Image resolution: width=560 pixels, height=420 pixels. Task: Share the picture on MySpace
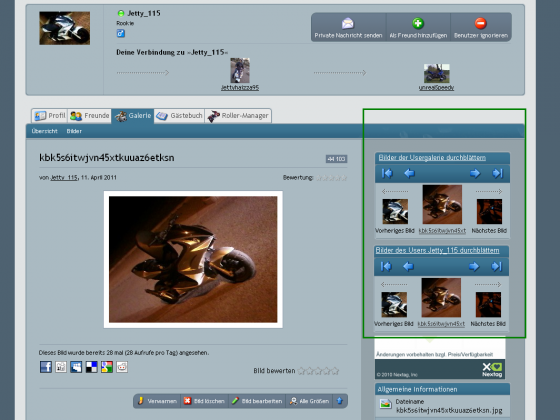76,367
